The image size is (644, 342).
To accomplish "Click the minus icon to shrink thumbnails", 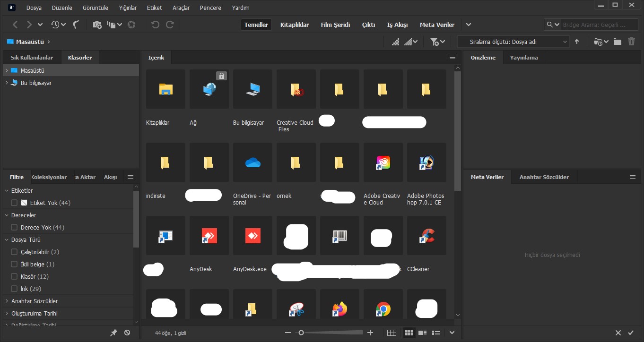I will pos(288,333).
